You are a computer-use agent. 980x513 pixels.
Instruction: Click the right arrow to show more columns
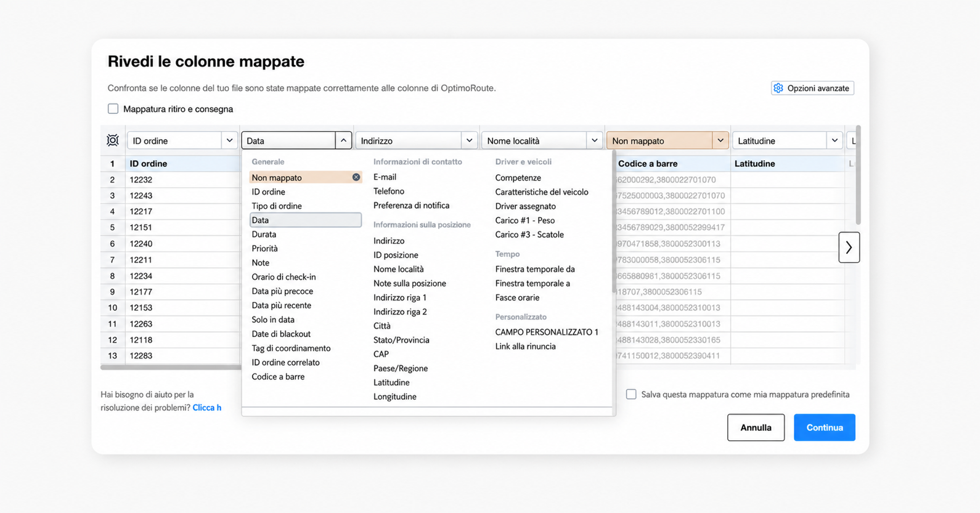(849, 247)
